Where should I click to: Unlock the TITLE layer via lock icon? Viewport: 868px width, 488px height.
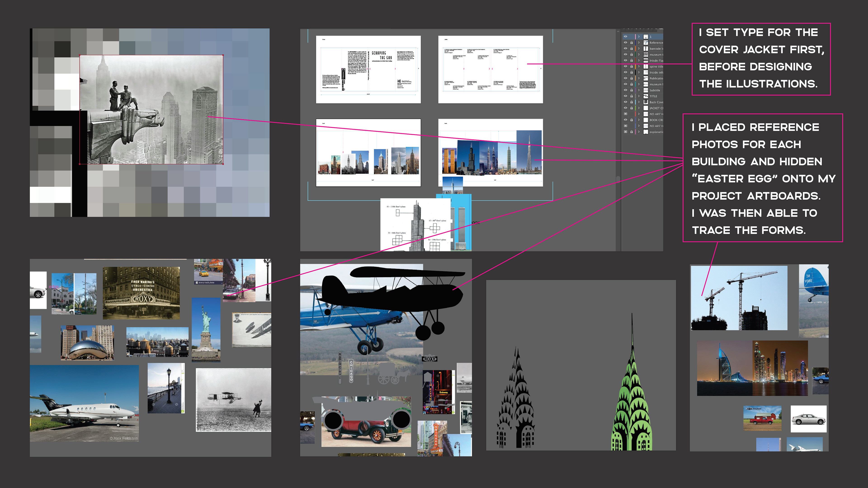(x=632, y=96)
